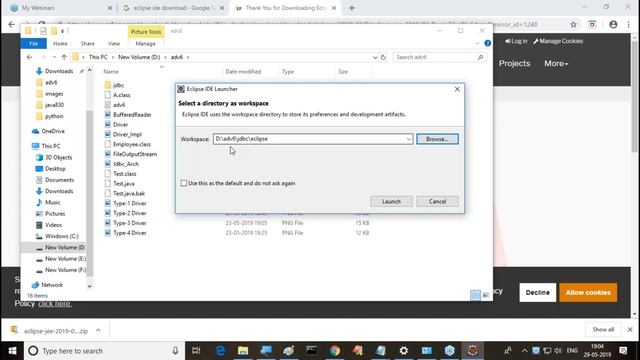The width and height of the screenshot is (640, 360).
Task: Open More menu on Eclipse website
Action: (556, 64)
